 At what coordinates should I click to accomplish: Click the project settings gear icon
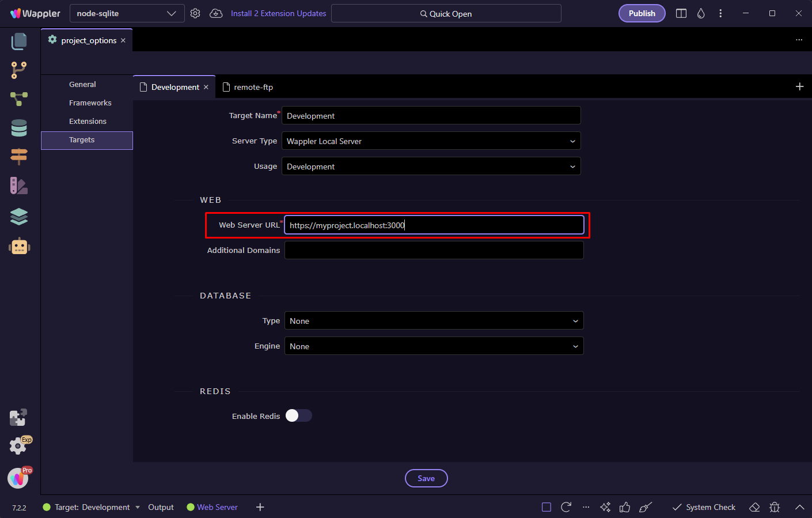coord(195,13)
